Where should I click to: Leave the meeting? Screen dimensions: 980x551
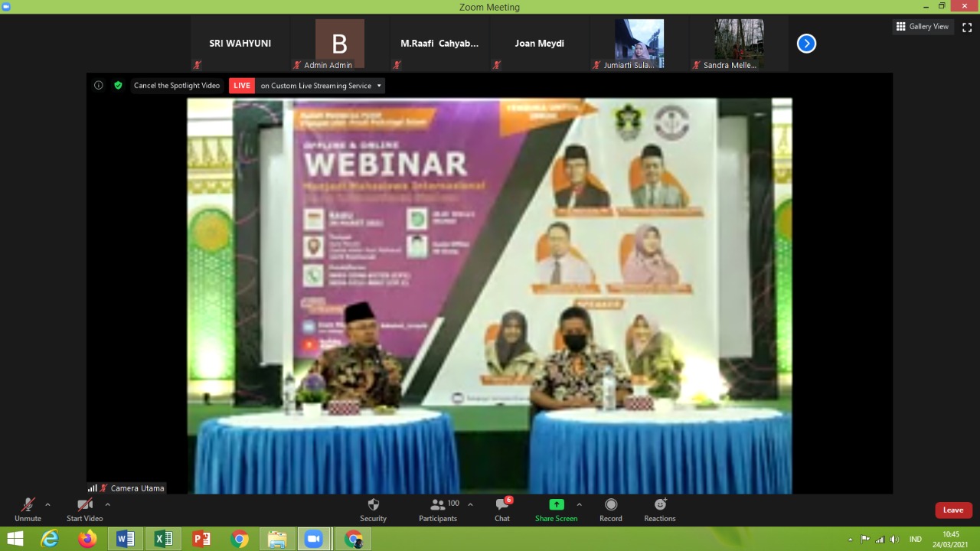point(953,510)
